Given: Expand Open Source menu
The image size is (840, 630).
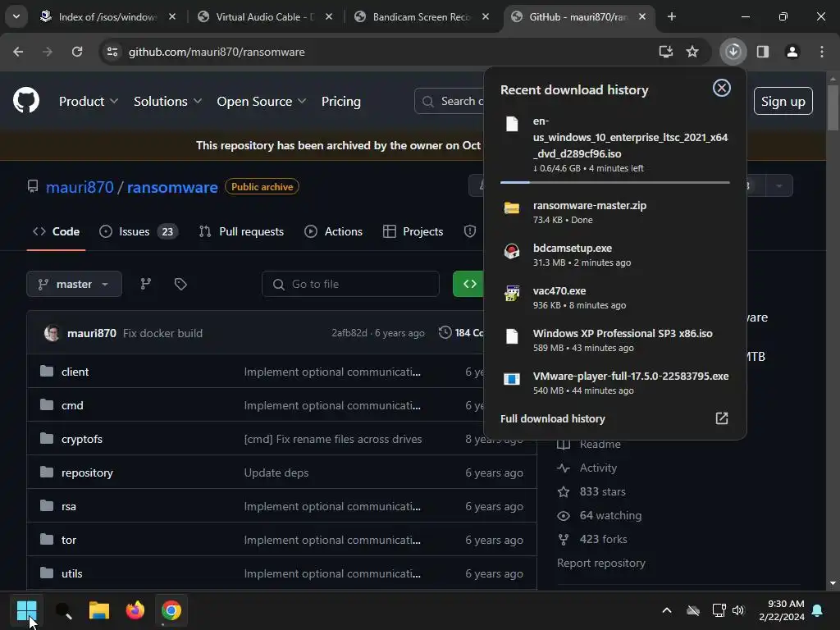Looking at the screenshot, I should point(262,101).
